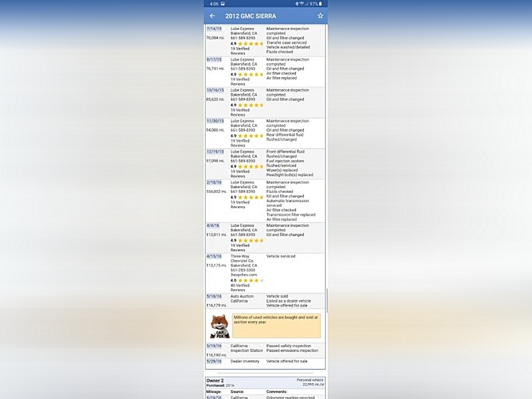The image size is (532, 399).
Task: View the 40 Verified Reviews
Action: click(240, 288)
